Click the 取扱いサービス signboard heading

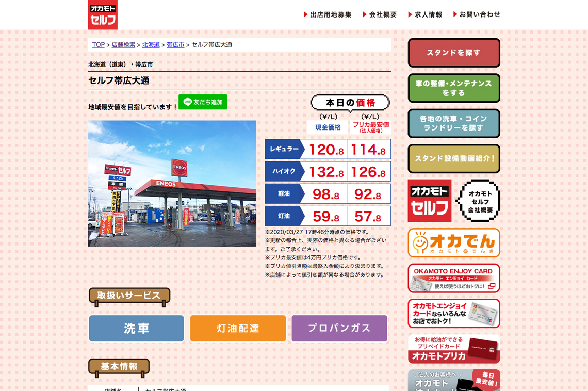click(129, 297)
